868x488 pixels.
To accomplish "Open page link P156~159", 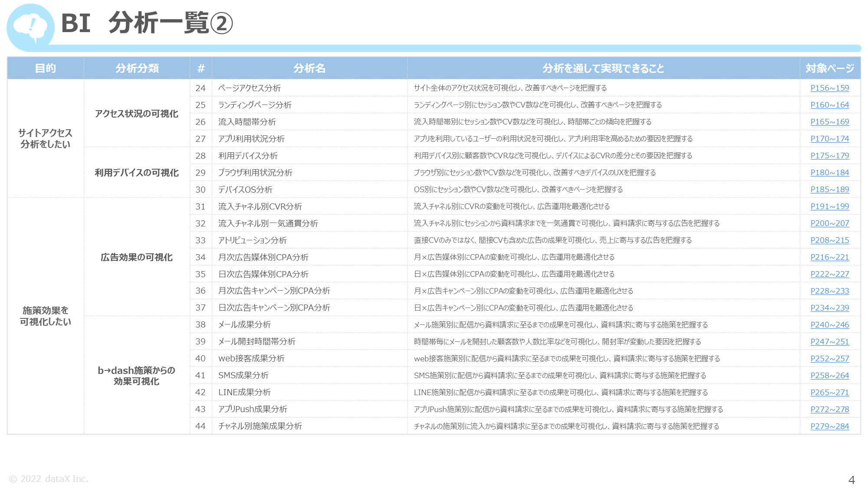I will 829,88.
